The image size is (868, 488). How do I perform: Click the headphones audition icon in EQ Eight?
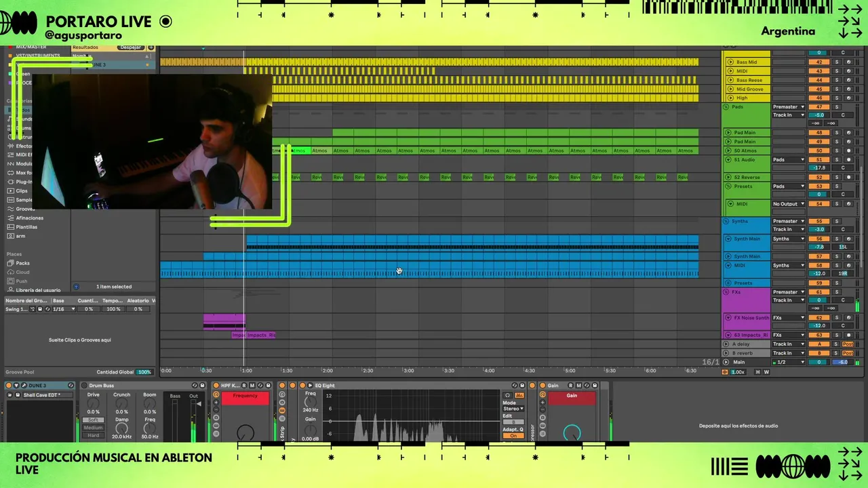point(507,395)
